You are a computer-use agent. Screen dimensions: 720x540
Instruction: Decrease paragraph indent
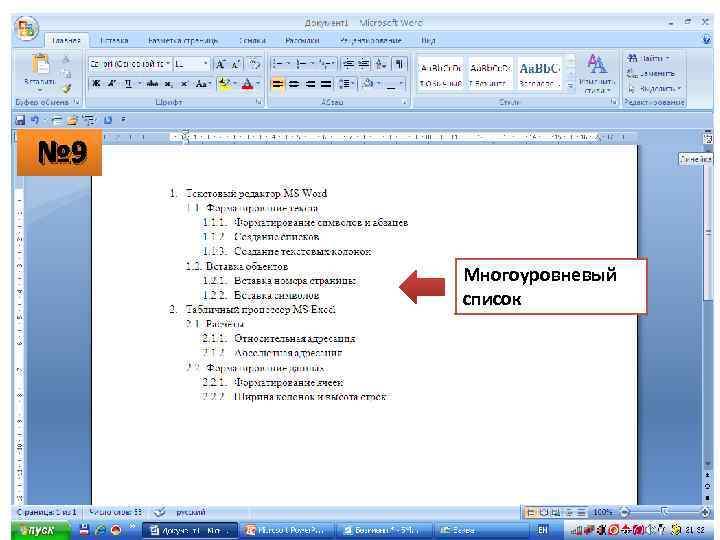tap(349, 64)
